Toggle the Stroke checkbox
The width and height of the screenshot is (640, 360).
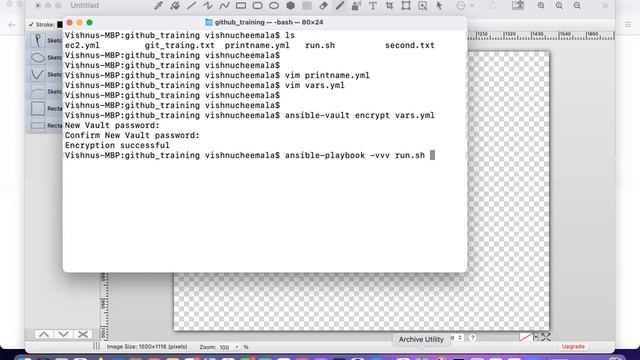[31, 25]
